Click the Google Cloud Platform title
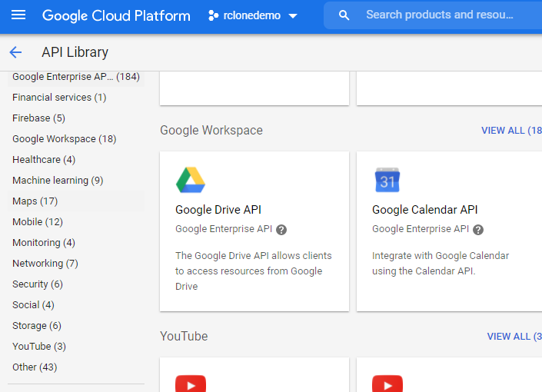This screenshot has height=392, width=542. (116, 15)
